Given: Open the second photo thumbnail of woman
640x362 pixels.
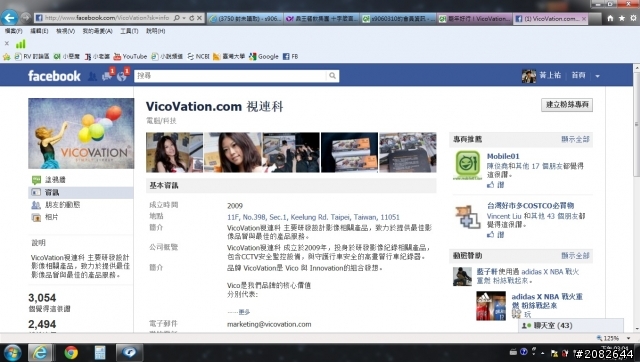Looking at the screenshot, I should [233, 152].
